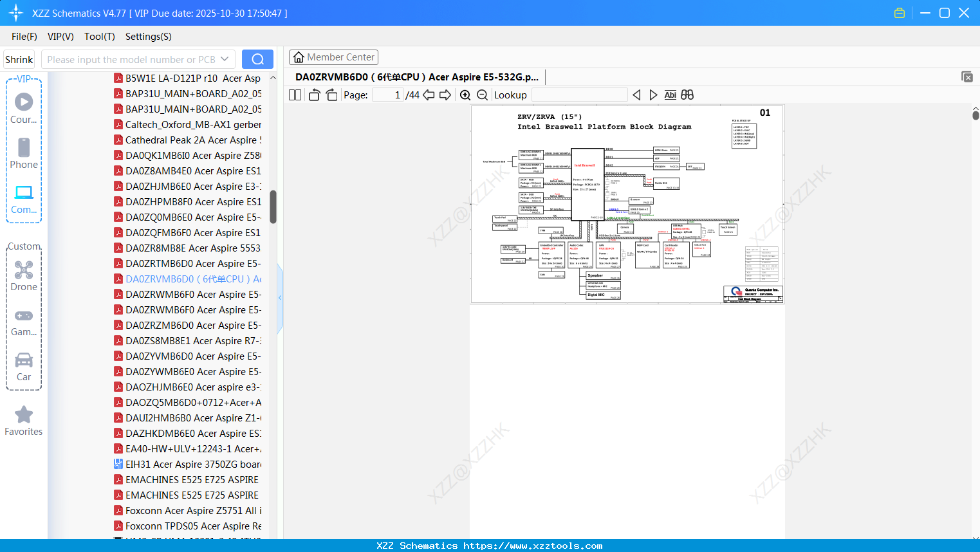Click the file list scroll-up arrow

[x=273, y=78]
